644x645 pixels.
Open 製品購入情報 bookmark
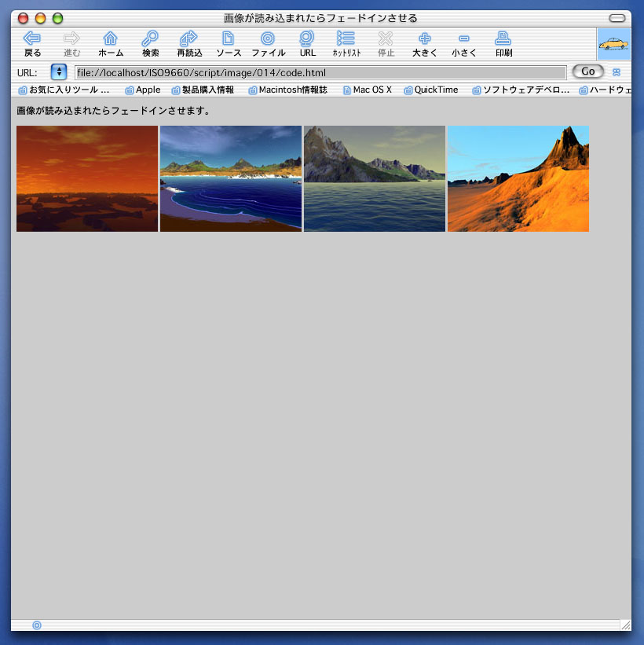click(x=203, y=90)
